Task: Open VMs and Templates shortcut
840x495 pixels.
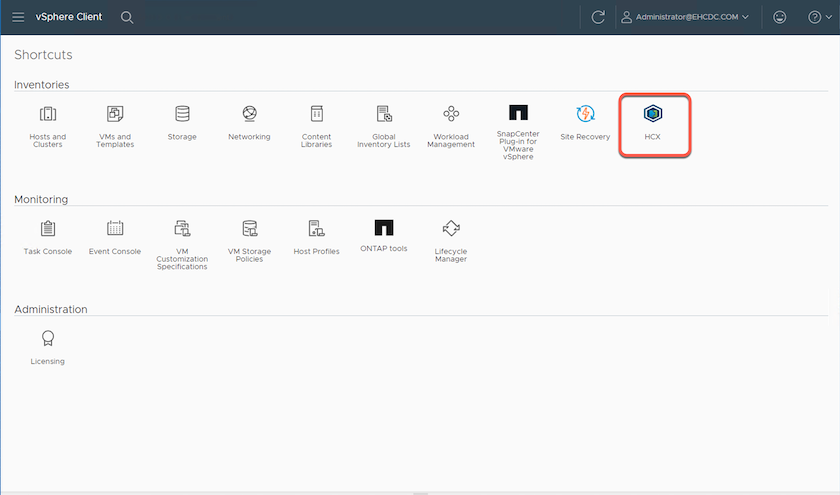Action: point(115,126)
